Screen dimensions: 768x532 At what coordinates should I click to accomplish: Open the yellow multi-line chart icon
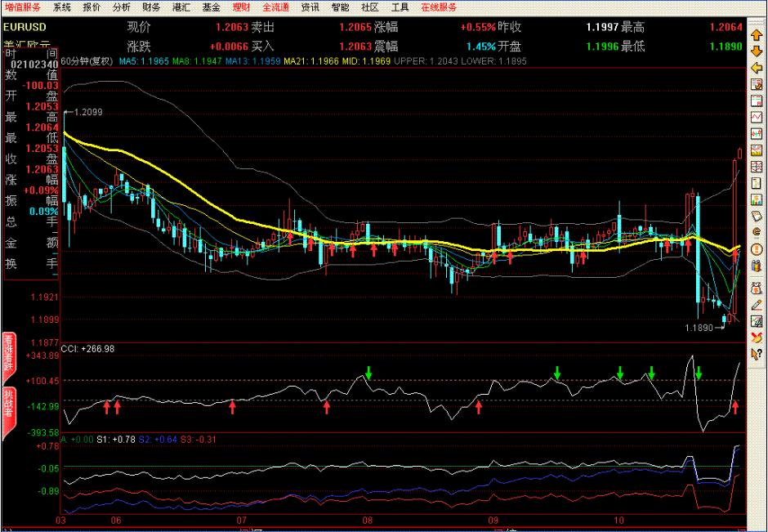click(x=757, y=150)
